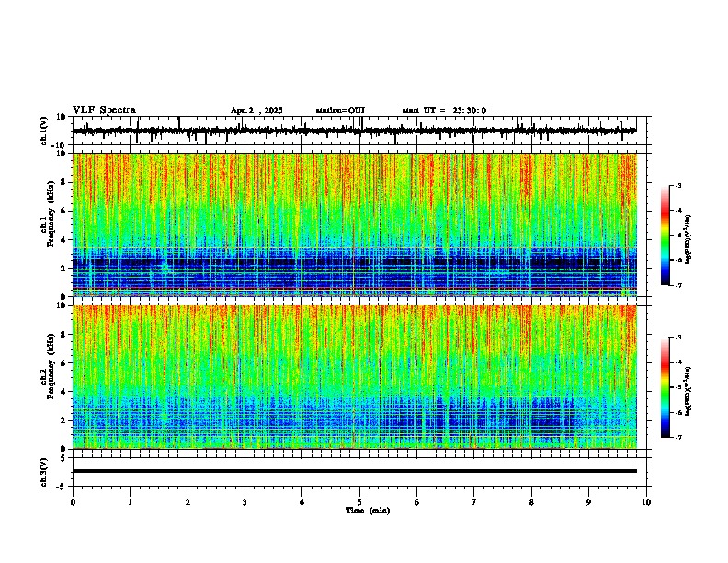The width and height of the screenshot is (728, 563).
Task: Click the "VLF Spectra" plot title
Action: [104, 110]
